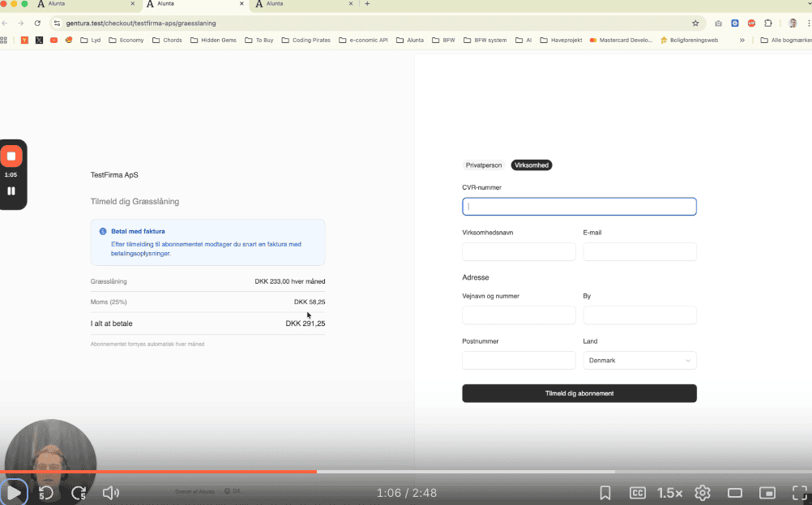Play the video
This screenshot has width=812, height=505.
[x=14, y=492]
